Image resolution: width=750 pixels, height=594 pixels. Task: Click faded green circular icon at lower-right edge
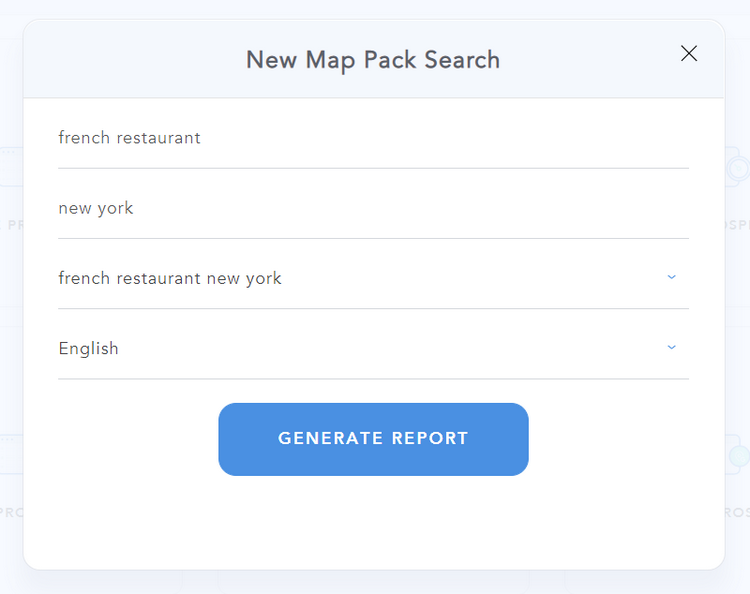click(739, 456)
